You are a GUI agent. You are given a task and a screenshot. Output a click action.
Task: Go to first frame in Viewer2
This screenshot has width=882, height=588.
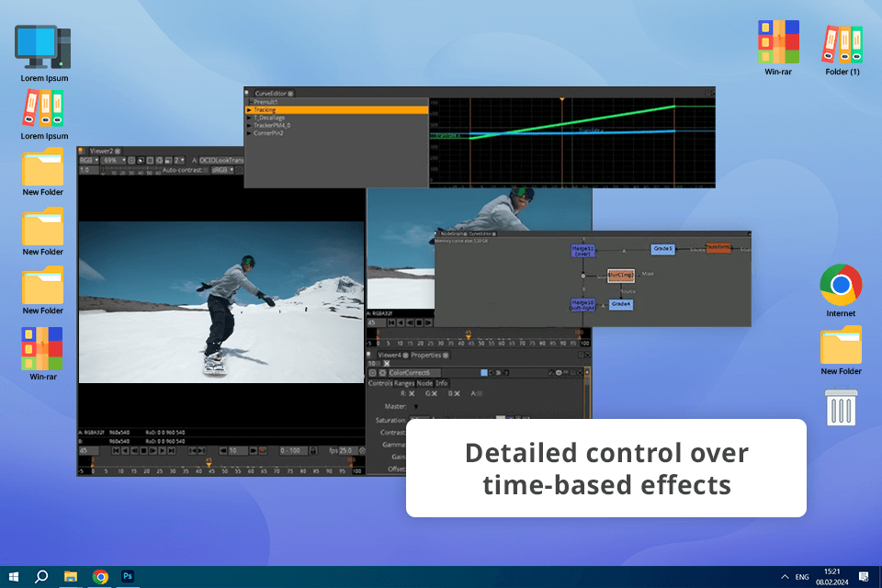click(x=116, y=451)
